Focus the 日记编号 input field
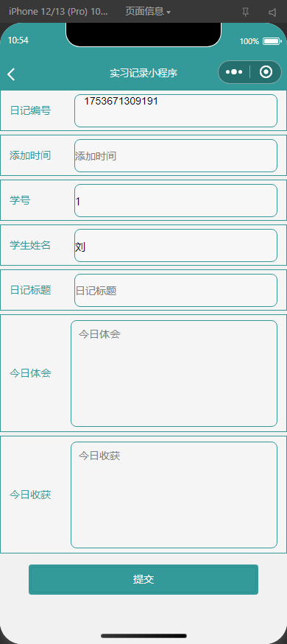Viewport: 287px width, 644px height. point(176,111)
